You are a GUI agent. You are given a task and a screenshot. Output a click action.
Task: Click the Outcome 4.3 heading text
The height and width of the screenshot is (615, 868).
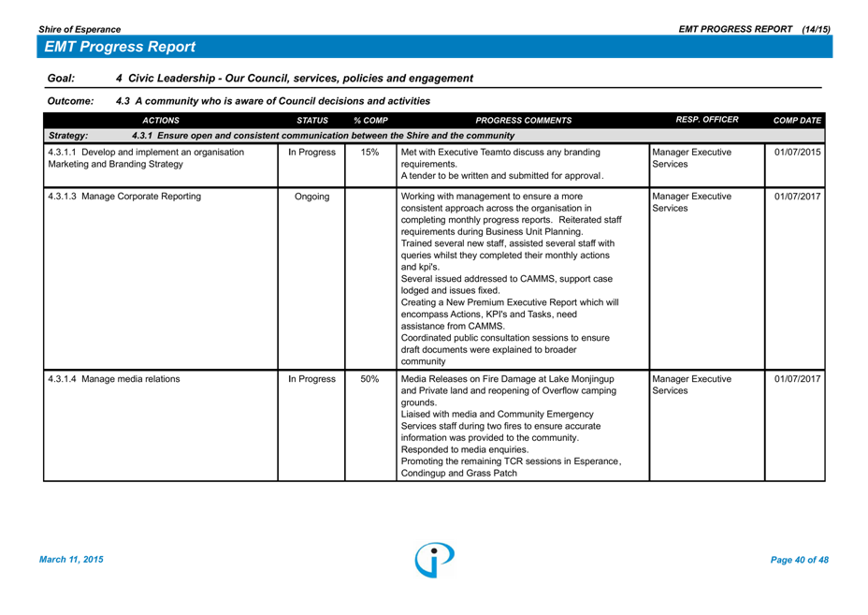(272, 101)
